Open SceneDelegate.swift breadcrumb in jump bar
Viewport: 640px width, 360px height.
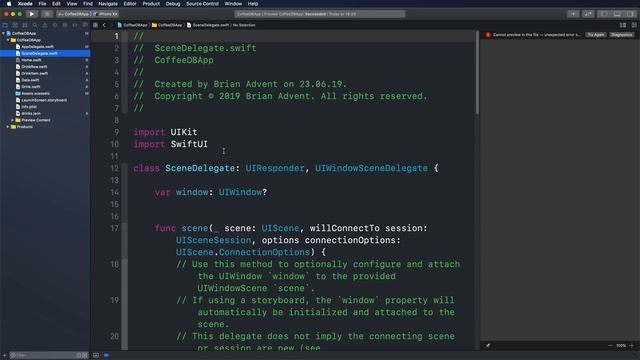point(208,25)
